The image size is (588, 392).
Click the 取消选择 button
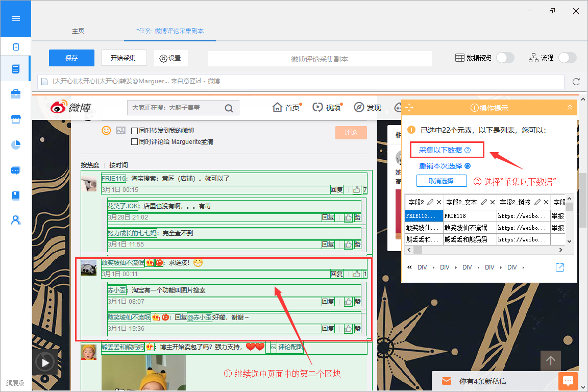[x=442, y=181]
